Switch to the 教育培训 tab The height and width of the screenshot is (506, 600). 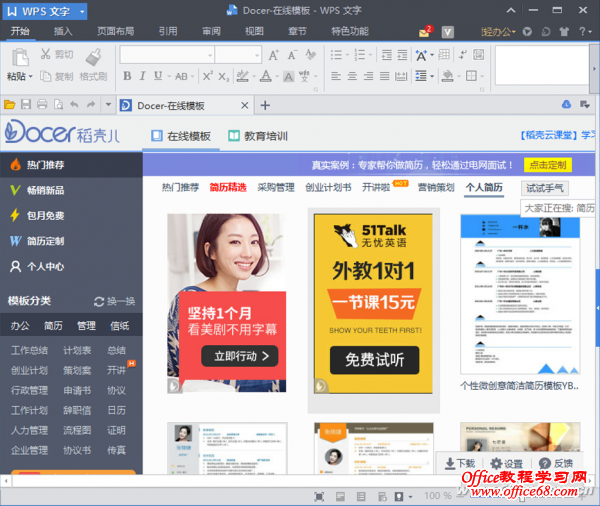pos(258,136)
